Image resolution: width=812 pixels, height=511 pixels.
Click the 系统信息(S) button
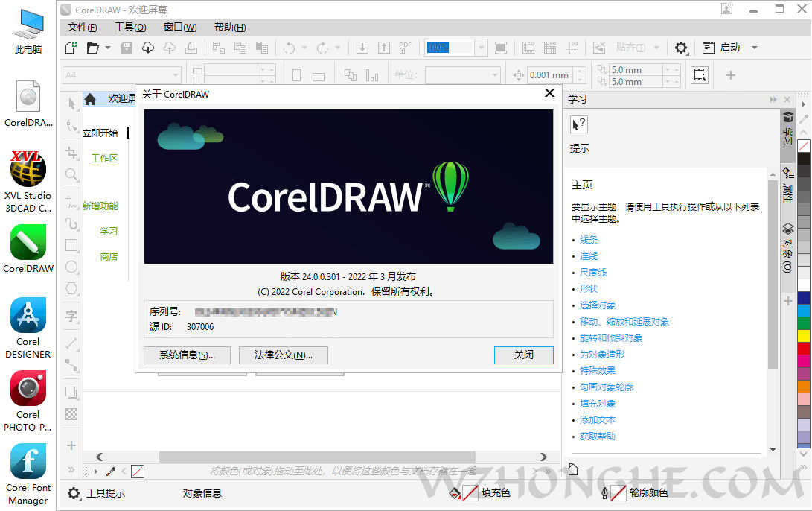coord(187,355)
